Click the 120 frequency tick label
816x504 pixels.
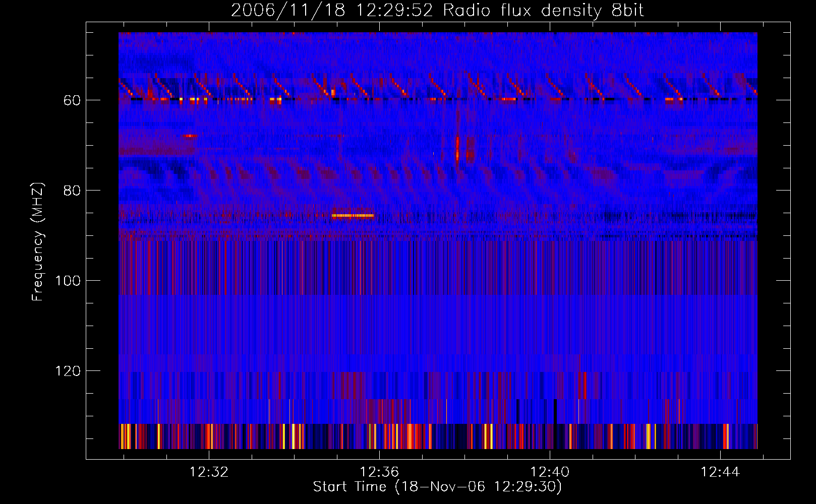68,371
